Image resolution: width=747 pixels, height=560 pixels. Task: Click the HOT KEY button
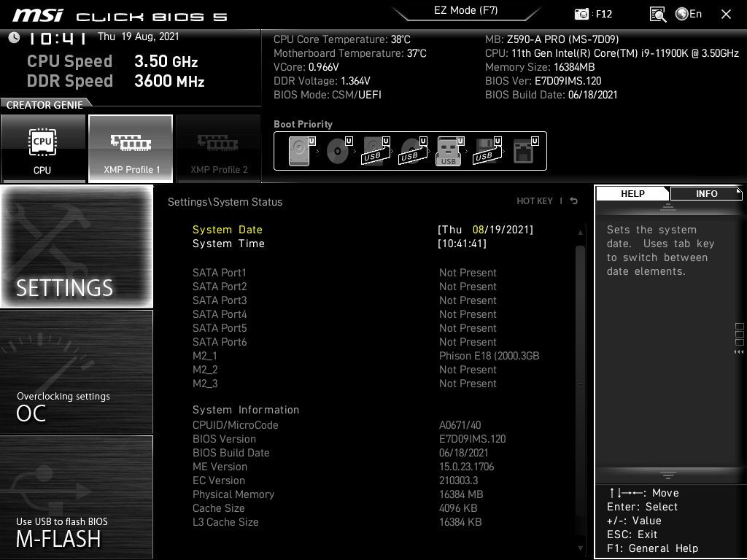coord(535,201)
